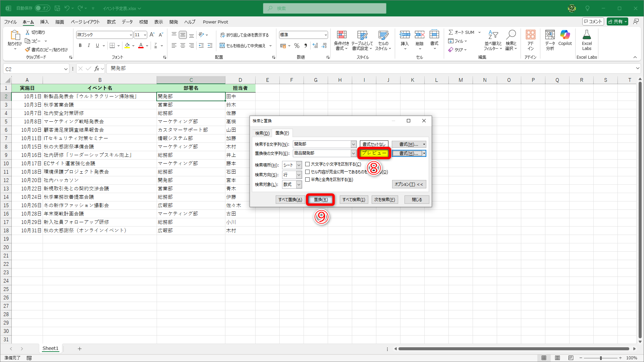The width and height of the screenshot is (644, 362).
Task: Click the Find and Select magnifier icon
Action: tap(511, 35)
